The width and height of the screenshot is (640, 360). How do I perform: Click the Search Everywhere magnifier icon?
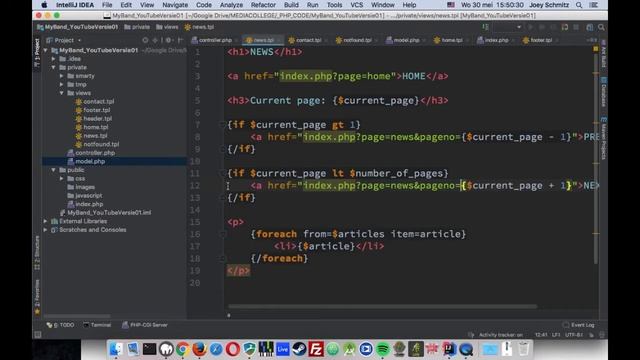point(601,27)
